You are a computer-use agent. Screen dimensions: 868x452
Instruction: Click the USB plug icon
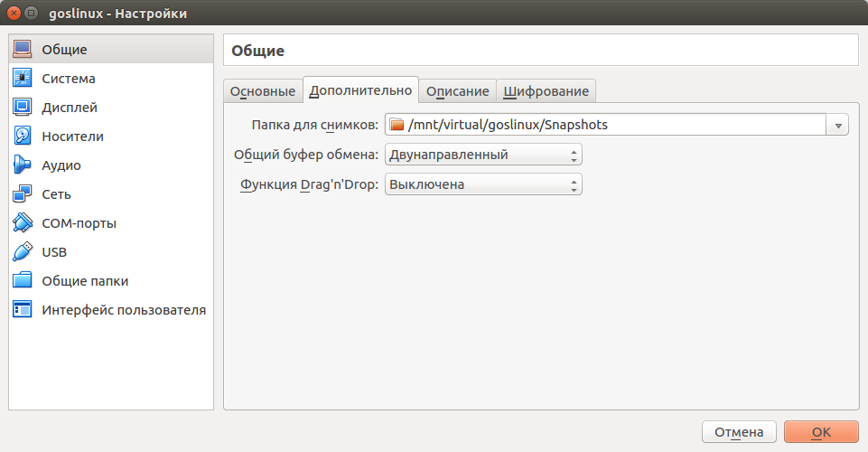pyautogui.click(x=23, y=251)
